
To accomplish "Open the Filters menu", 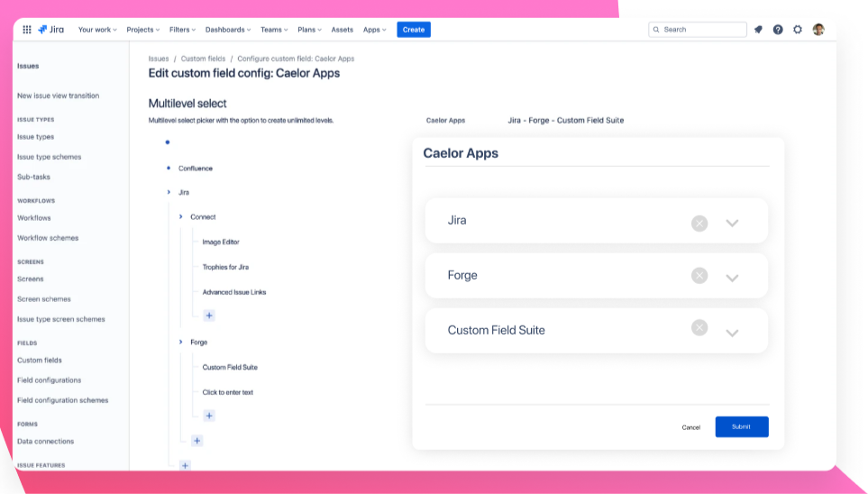I will 182,30.
